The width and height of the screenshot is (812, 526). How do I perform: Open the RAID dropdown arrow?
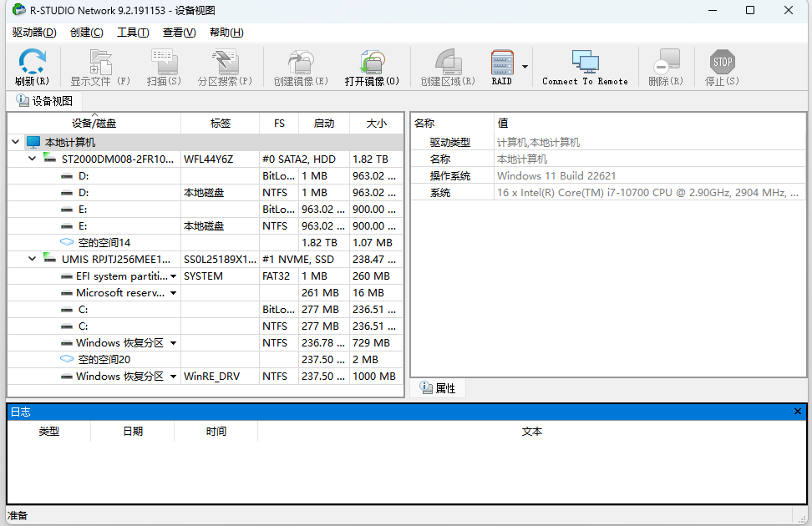pyautogui.click(x=525, y=67)
